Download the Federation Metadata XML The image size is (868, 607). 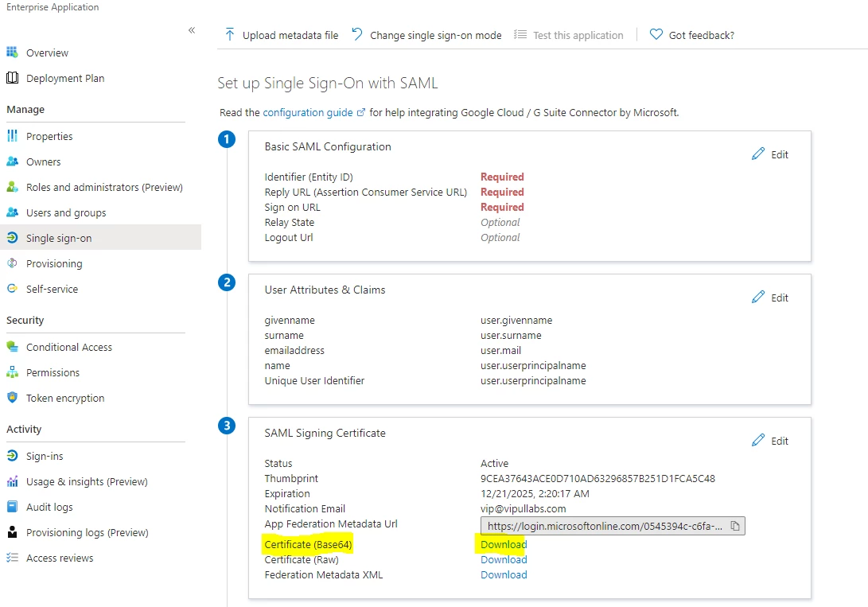click(504, 574)
